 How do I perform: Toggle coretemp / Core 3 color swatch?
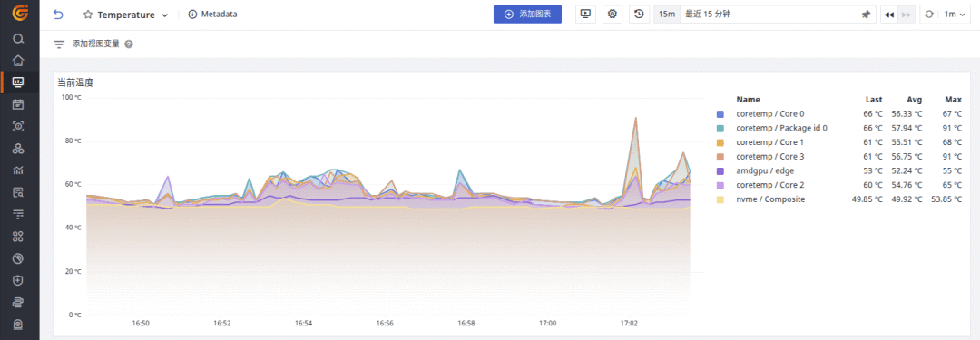click(x=720, y=156)
